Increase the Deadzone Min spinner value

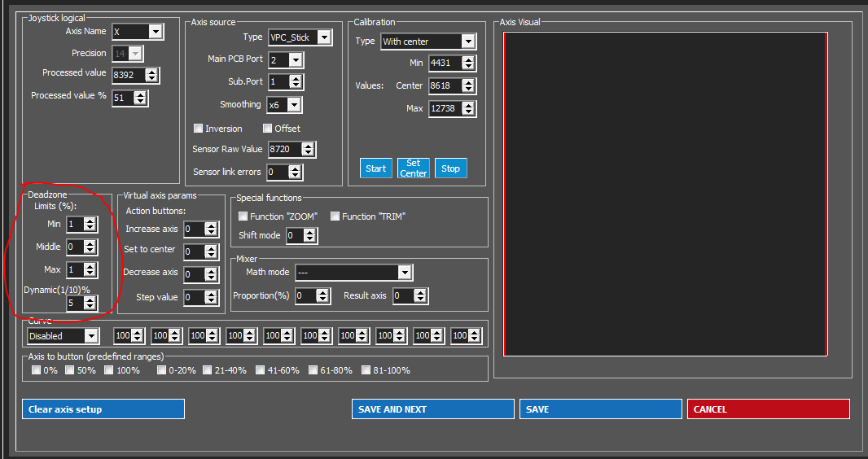pos(90,221)
